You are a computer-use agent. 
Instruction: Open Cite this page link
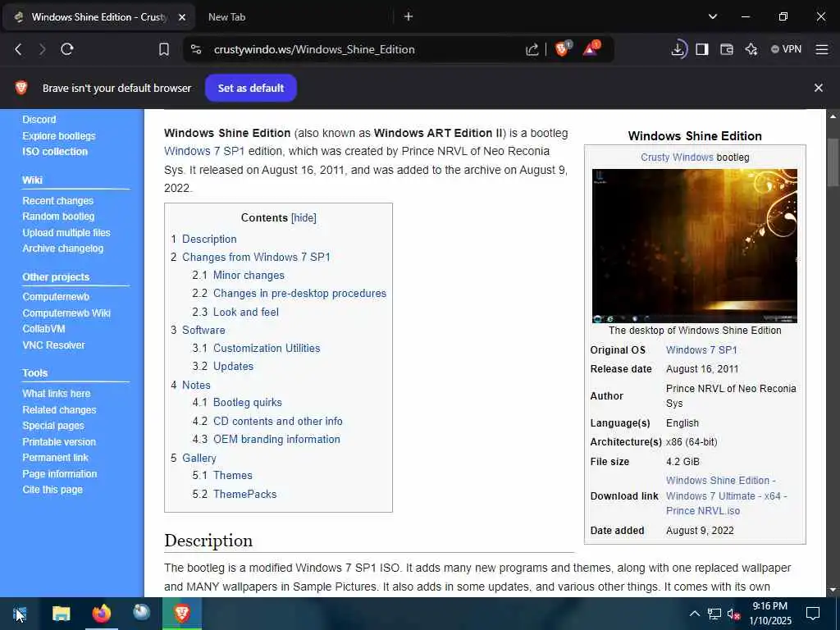point(52,490)
